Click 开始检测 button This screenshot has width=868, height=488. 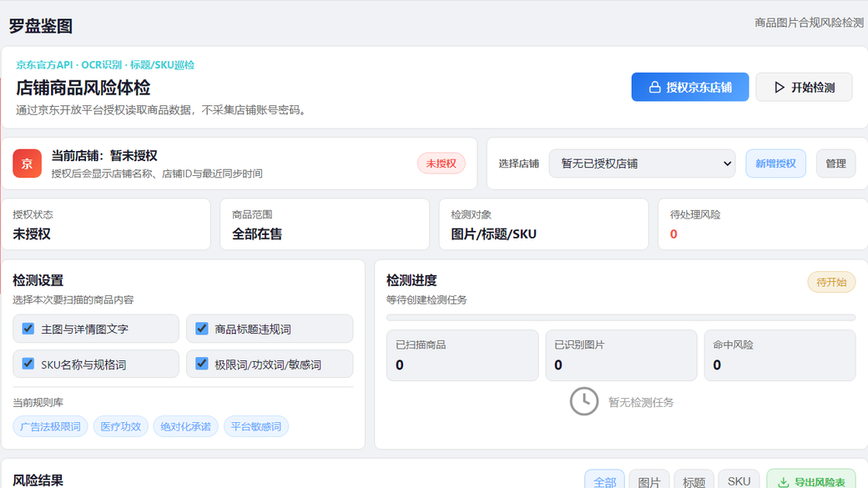(804, 87)
